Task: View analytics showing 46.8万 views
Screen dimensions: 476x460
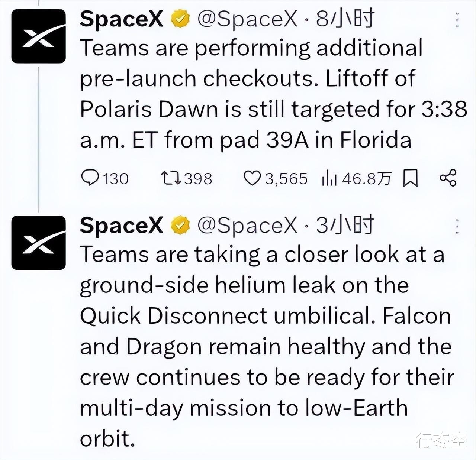Action: [x=356, y=179]
